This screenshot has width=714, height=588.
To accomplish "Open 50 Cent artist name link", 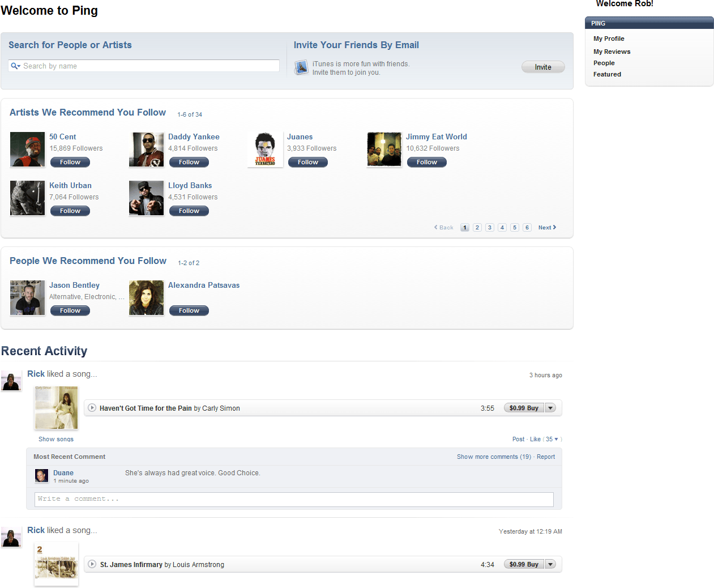I will [x=62, y=137].
